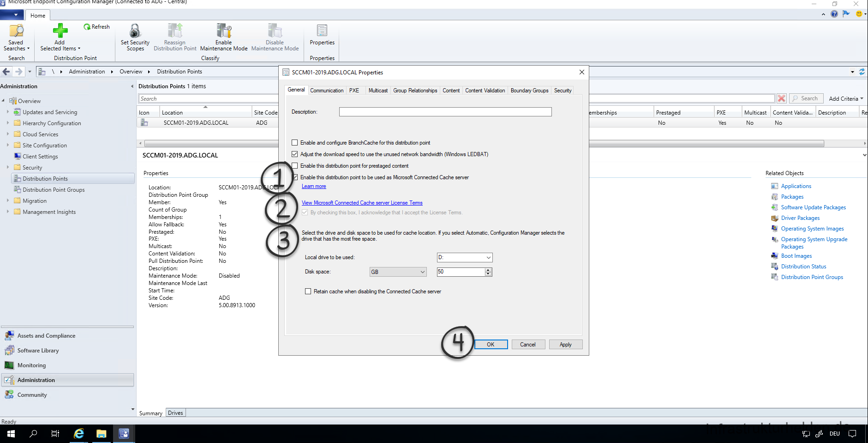This screenshot has width=868, height=443.
Task: Expand Site Configuration tree node
Action: 8,145
